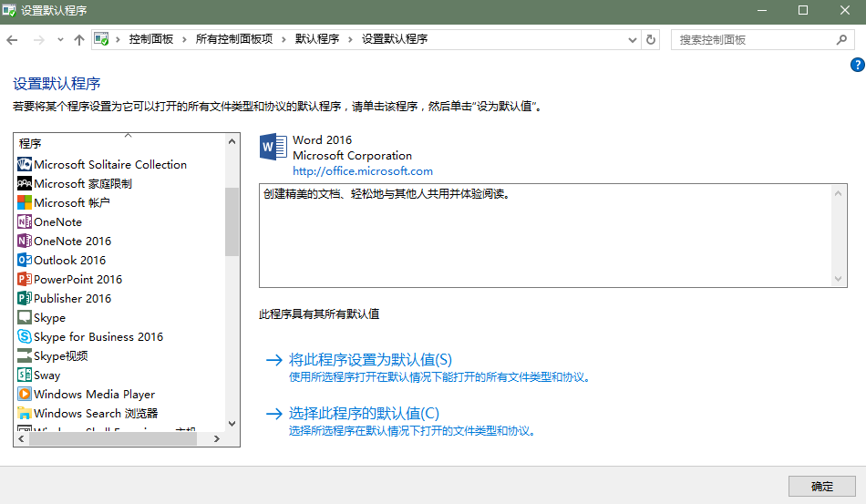Navigate to 控制面板 breadcrumb
Image resolution: width=866 pixels, height=504 pixels.
[150, 39]
